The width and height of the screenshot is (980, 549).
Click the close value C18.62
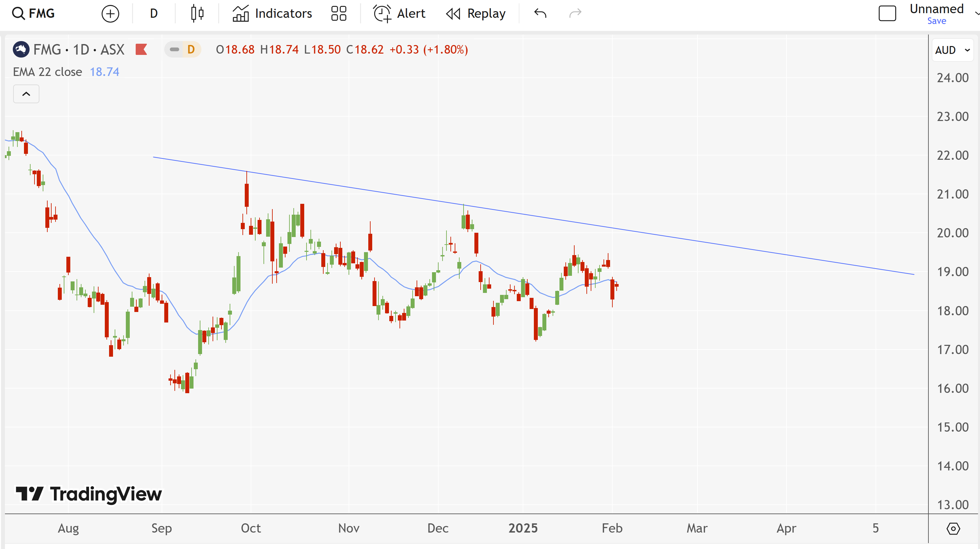365,50
